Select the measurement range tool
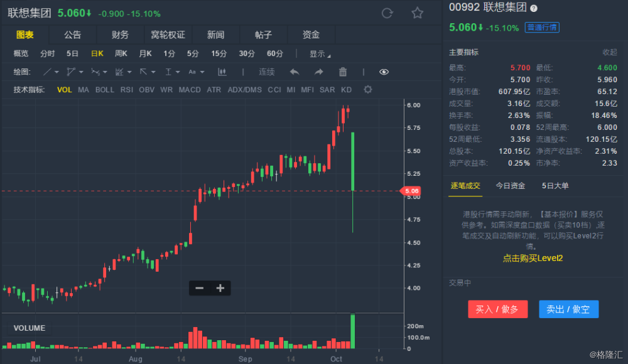The height and width of the screenshot is (364, 628). coord(168,72)
